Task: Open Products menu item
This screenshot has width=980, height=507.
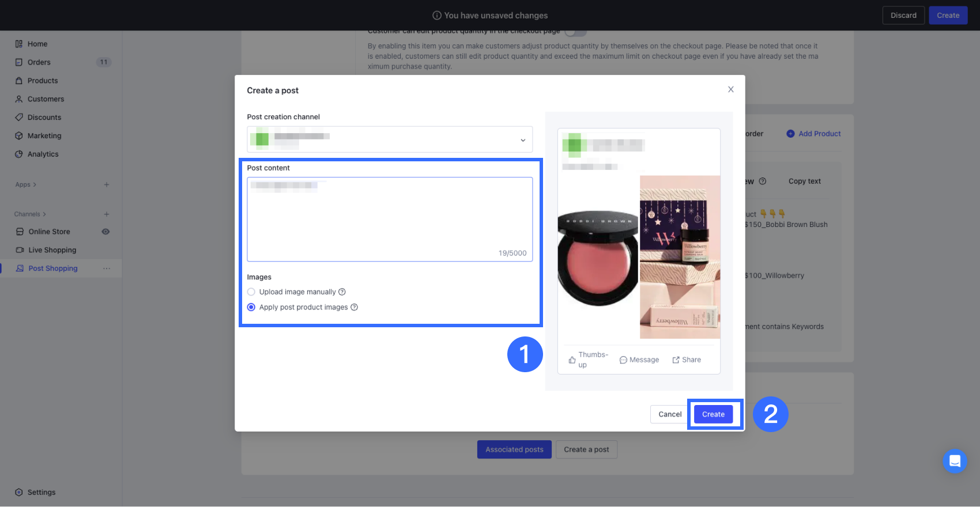Action: click(x=43, y=81)
